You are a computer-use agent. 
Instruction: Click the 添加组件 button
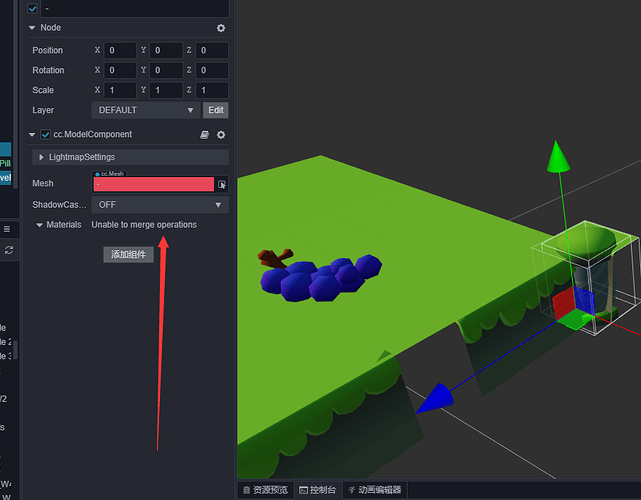(x=128, y=255)
